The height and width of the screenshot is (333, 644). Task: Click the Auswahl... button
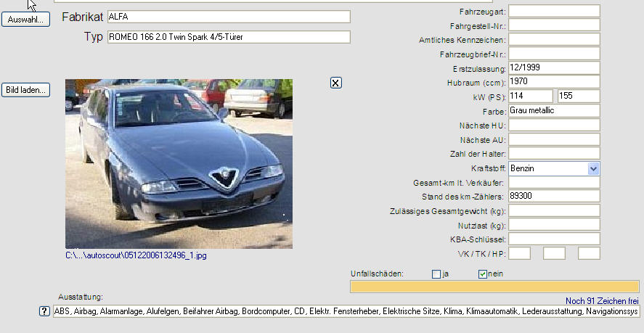click(x=26, y=20)
